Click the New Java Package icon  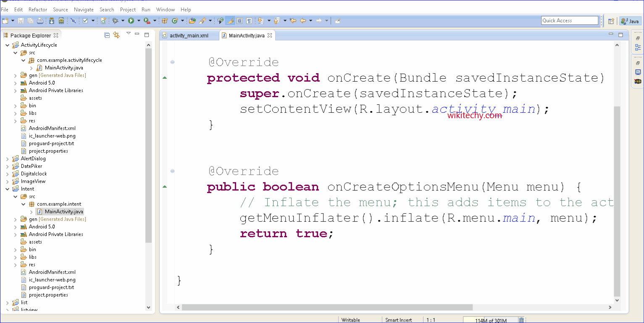pos(165,21)
